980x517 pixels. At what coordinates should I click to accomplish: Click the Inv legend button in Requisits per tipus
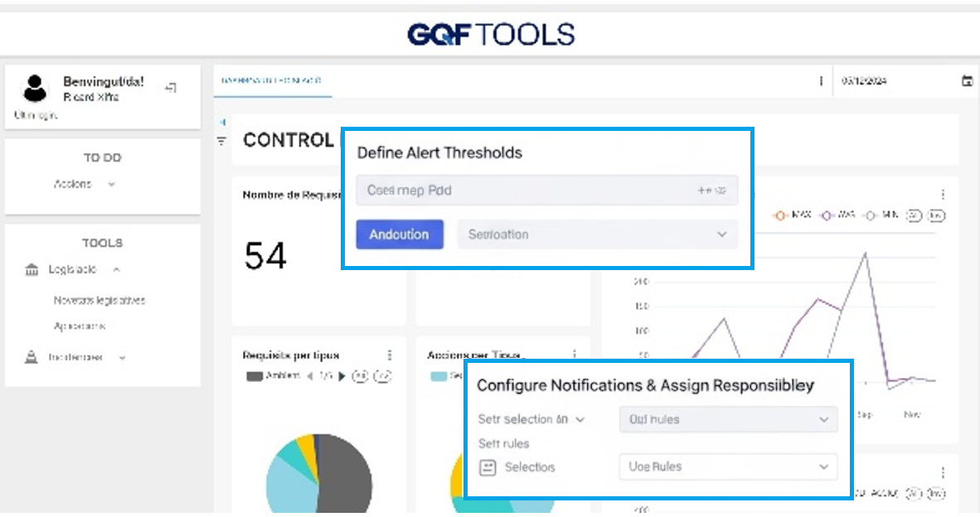coord(382,376)
